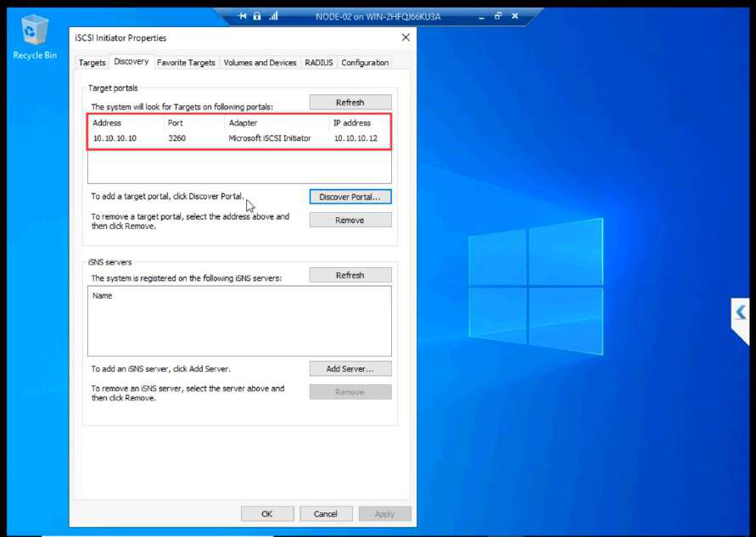Open the Volumes and Devices tab
Image resolution: width=756 pixels, height=537 pixels.
[x=260, y=63]
